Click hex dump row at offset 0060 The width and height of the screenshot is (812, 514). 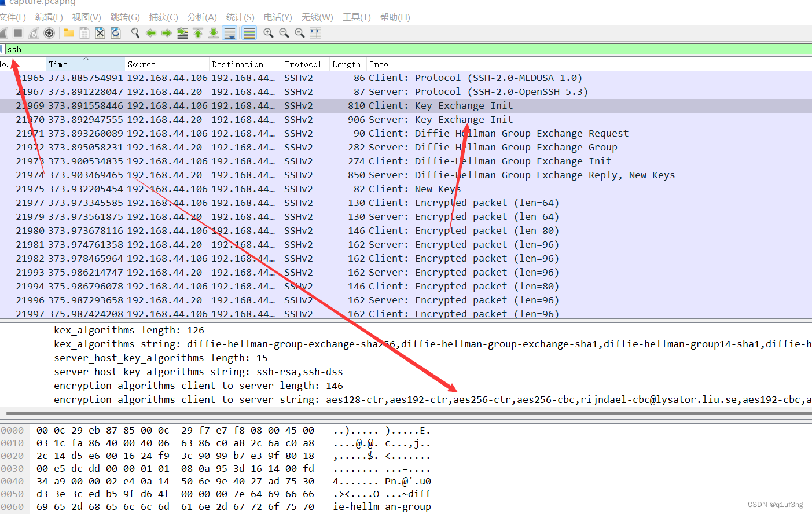point(217,507)
